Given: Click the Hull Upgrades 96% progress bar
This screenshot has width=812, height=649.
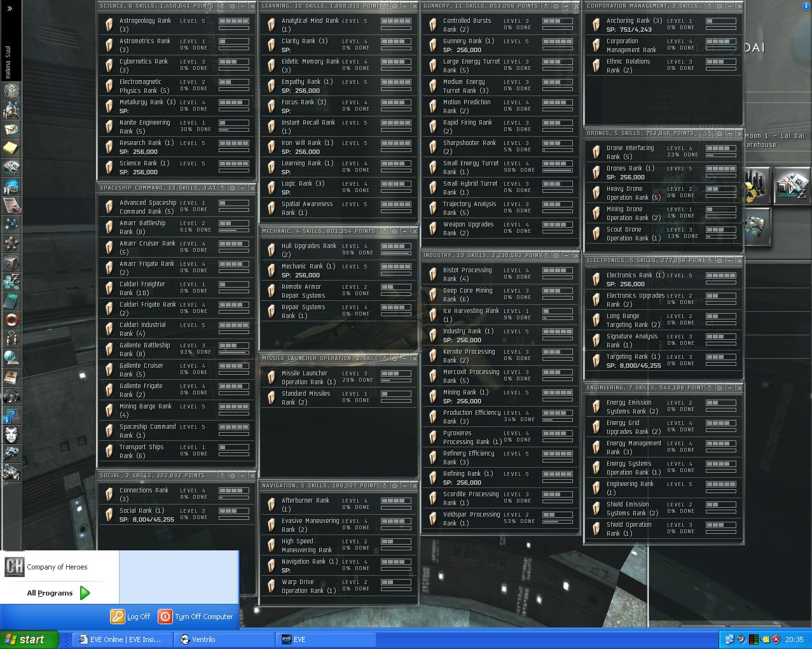Looking at the screenshot, I should pyautogui.click(x=396, y=253).
